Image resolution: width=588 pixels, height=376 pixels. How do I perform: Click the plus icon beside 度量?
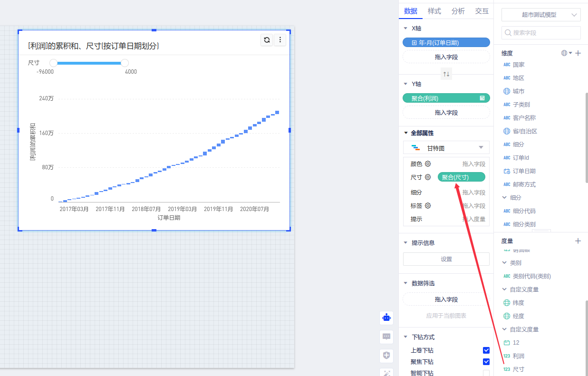coord(578,241)
